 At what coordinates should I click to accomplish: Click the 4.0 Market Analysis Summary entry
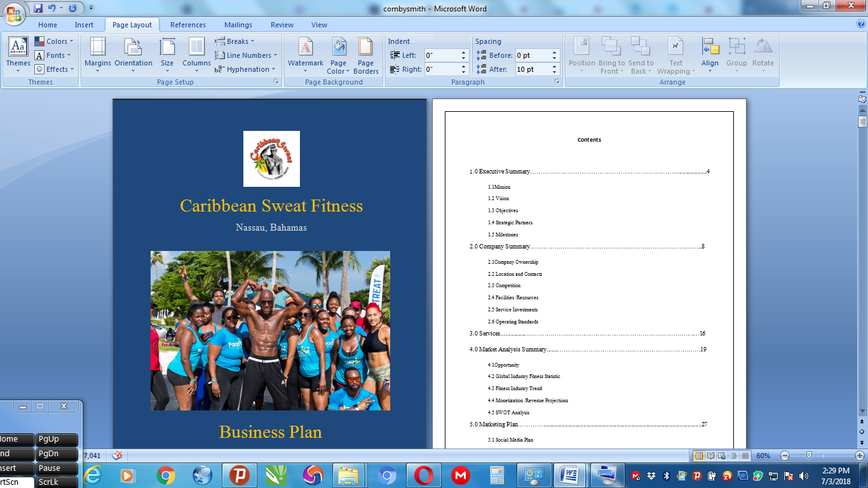588,349
